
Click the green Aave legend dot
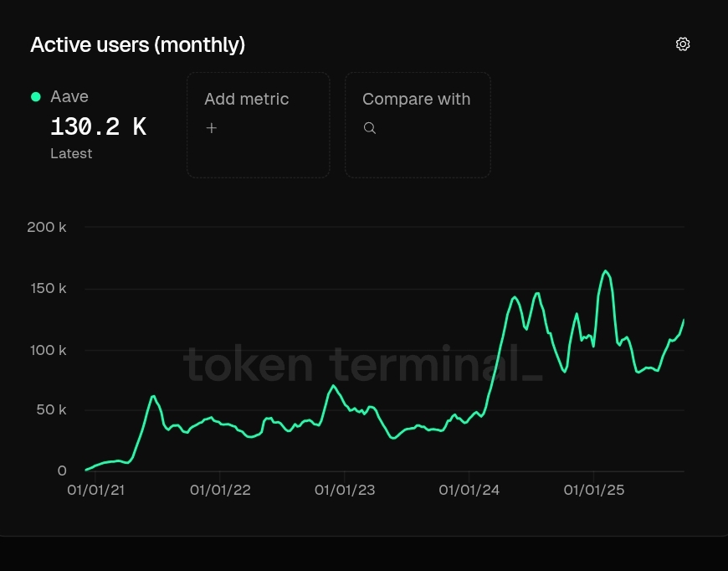tap(36, 97)
